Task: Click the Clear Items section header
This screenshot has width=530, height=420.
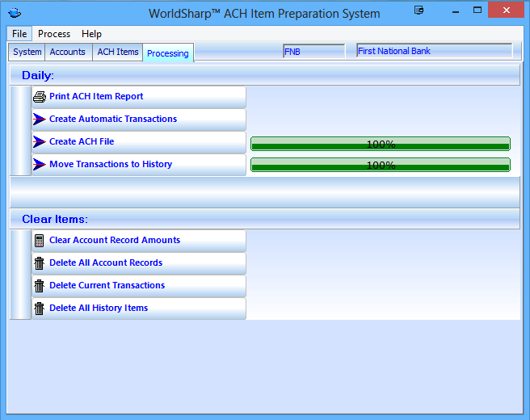Action: pyautogui.click(x=265, y=219)
